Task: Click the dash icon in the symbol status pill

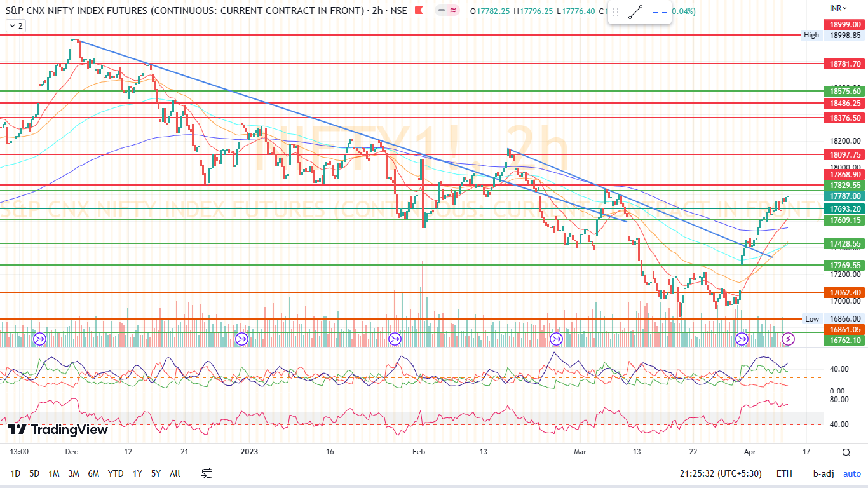Action: coord(442,11)
